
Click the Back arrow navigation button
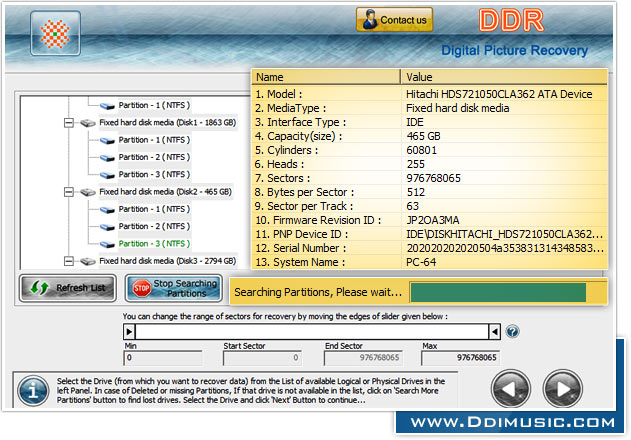point(511,388)
